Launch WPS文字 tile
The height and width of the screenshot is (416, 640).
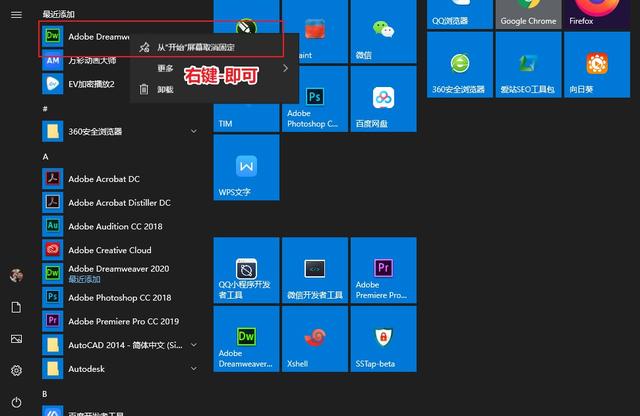tap(246, 167)
